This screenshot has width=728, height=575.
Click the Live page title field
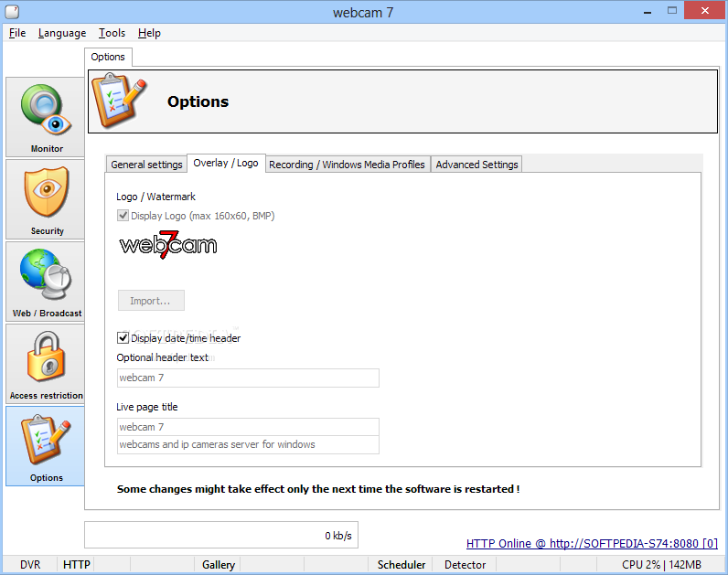point(248,427)
